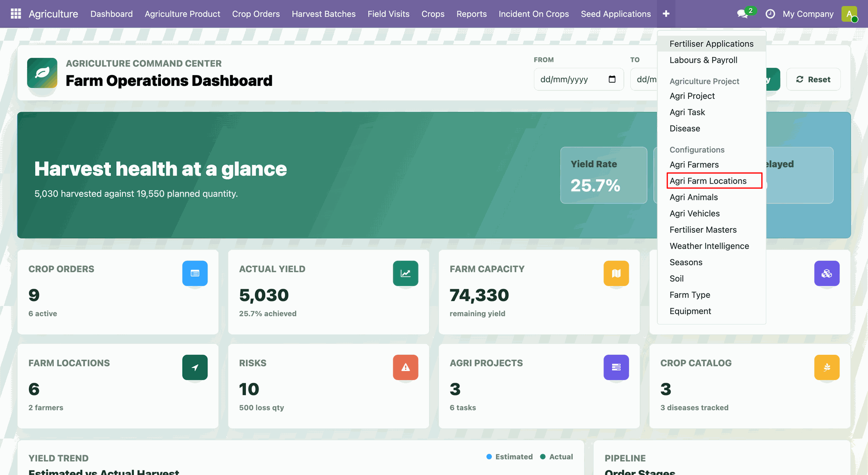868x475 pixels.
Task: Click the Actual Yield chart icon
Action: [x=406, y=273]
